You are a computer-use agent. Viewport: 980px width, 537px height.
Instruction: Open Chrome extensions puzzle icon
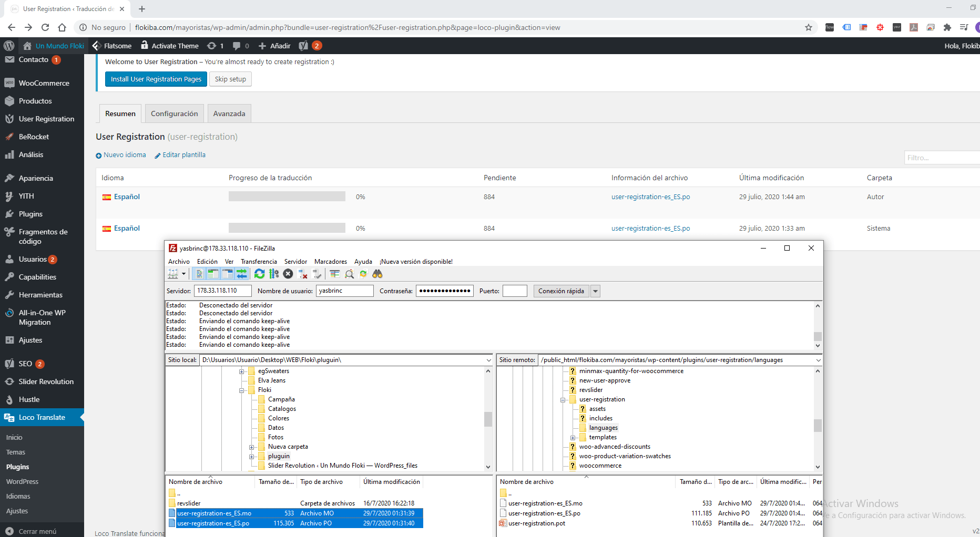coord(947,27)
